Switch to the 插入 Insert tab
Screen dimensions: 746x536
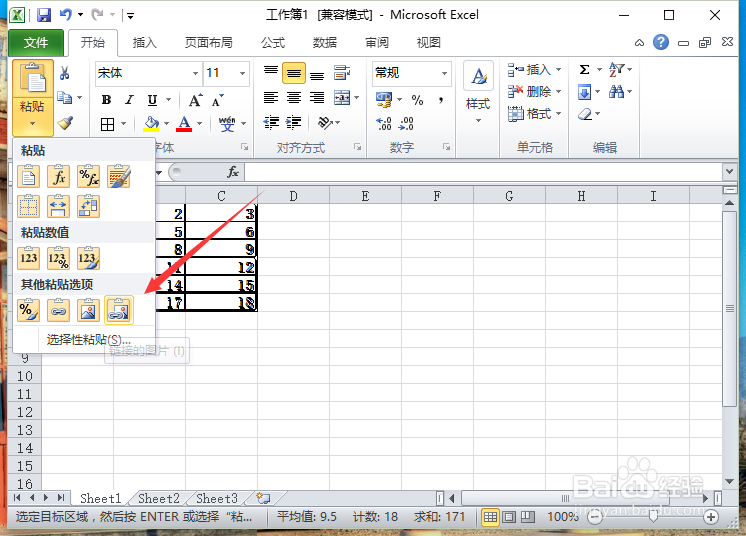point(144,43)
